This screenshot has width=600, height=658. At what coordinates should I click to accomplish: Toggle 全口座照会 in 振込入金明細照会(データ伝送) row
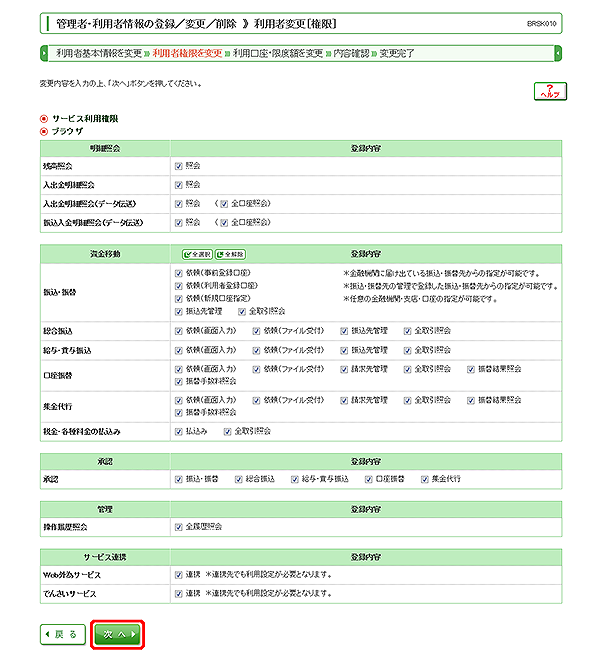(224, 223)
